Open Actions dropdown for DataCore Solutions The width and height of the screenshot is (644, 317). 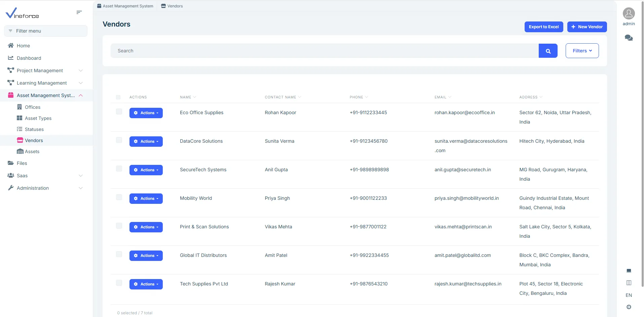pyautogui.click(x=146, y=141)
